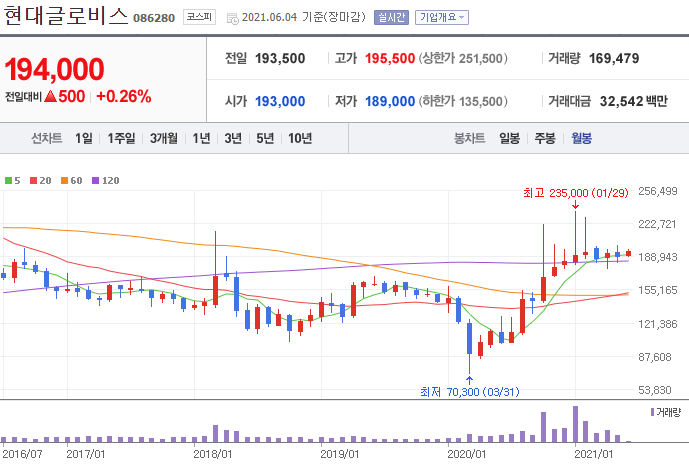689x465 pixels.
Task: Click the current price 194,000
Action: pyautogui.click(x=54, y=69)
